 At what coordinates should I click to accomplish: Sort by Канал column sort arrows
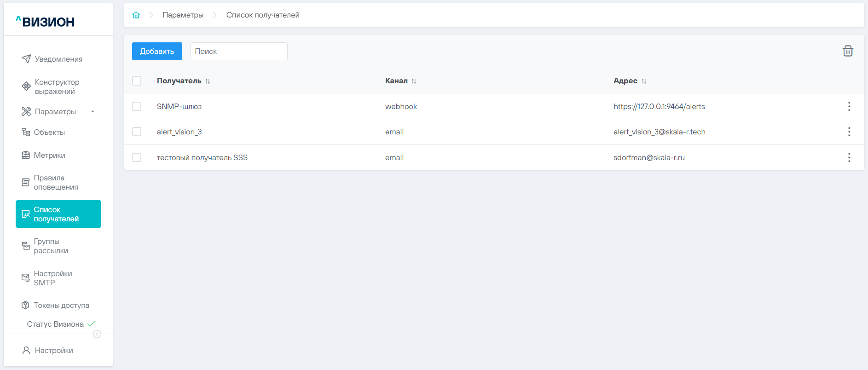point(414,81)
